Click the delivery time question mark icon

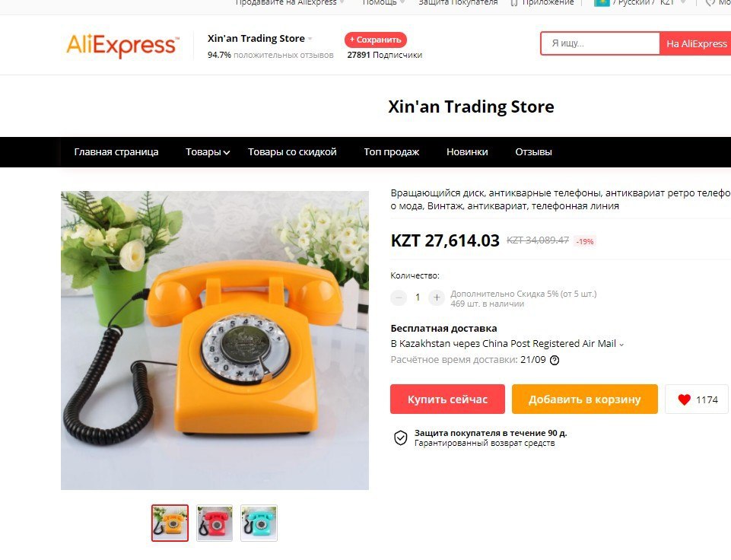(x=555, y=360)
